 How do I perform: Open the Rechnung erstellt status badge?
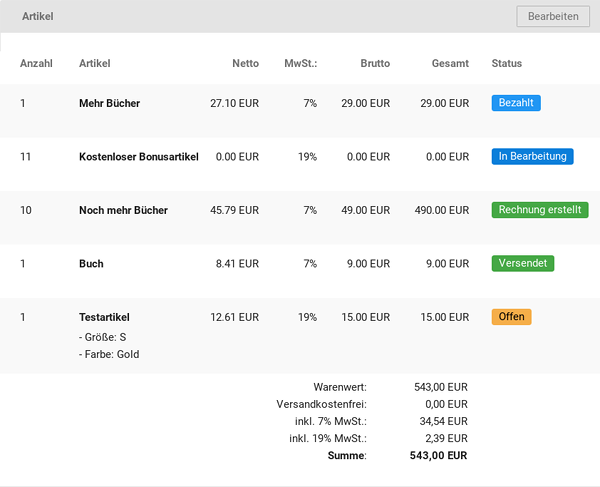click(x=540, y=210)
